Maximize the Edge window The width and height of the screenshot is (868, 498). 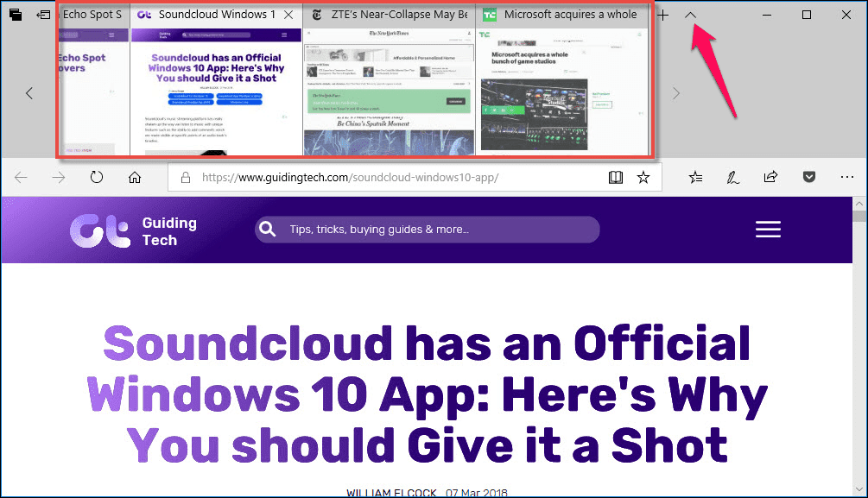[807, 15]
